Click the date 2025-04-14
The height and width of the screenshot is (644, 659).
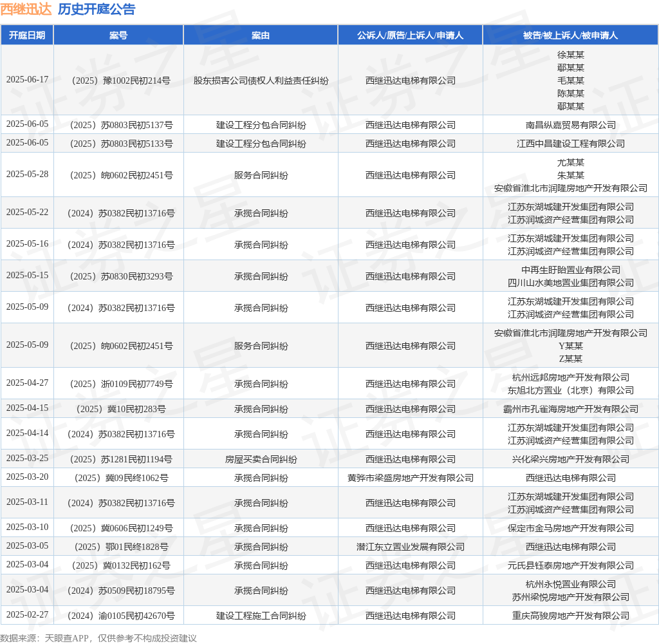coord(27,433)
